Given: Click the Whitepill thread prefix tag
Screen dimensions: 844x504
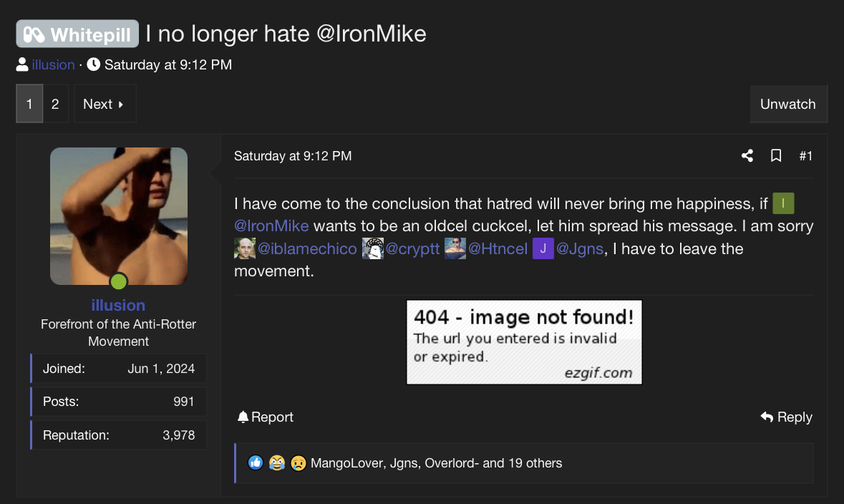Looking at the screenshot, I should click(x=77, y=34).
